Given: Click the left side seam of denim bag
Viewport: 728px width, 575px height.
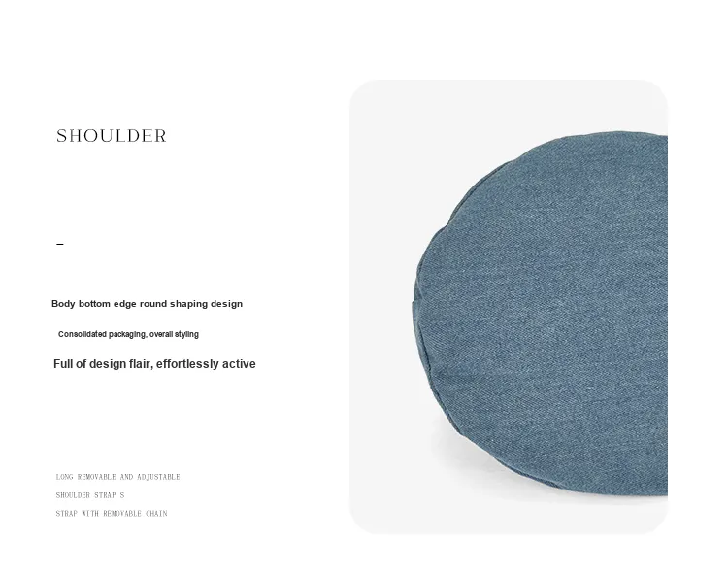Looking at the screenshot, I should 420,325.
